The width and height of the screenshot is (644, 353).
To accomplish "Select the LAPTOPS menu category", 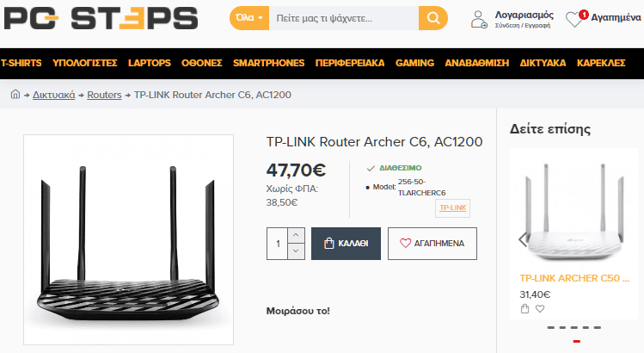I will pos(149,63).
